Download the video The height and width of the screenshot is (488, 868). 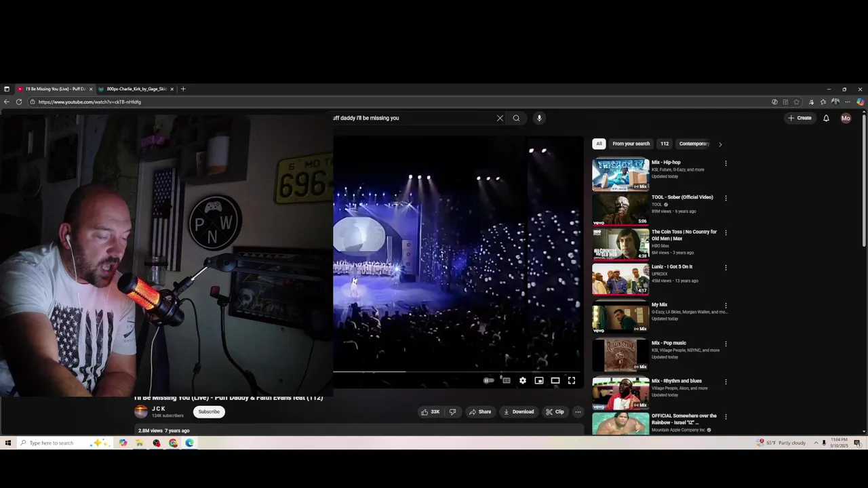[x=518, y=411]
